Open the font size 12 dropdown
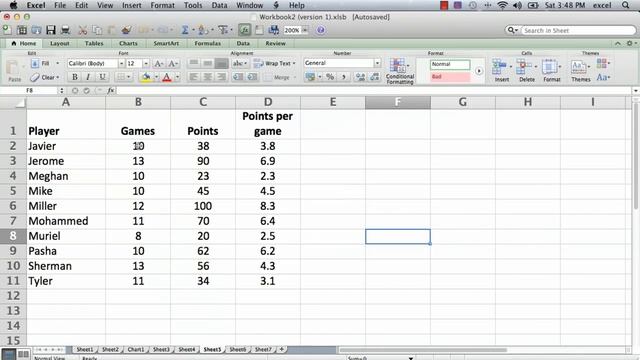The height and width of the screenshot is (360, 640). coord(146,63)
